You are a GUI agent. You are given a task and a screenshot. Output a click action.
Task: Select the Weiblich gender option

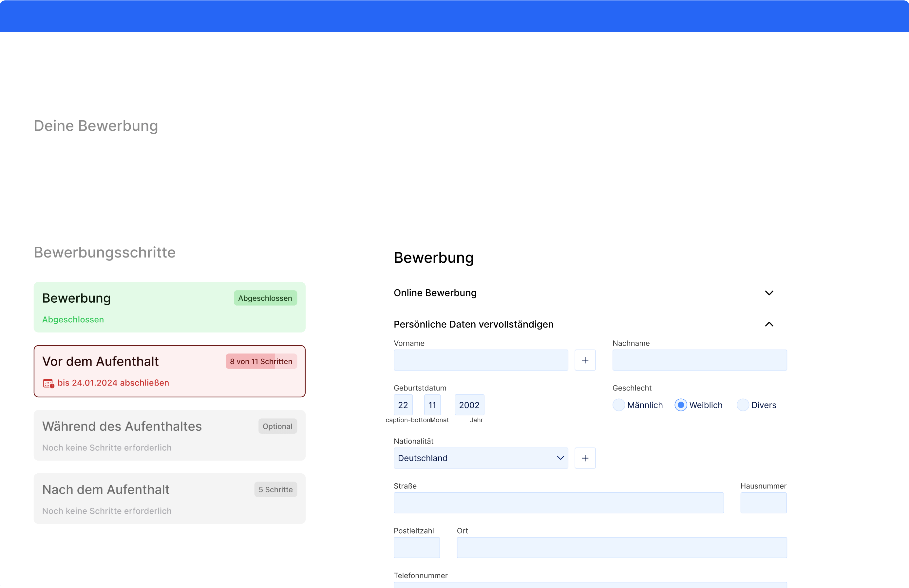[x=681, y=405]
